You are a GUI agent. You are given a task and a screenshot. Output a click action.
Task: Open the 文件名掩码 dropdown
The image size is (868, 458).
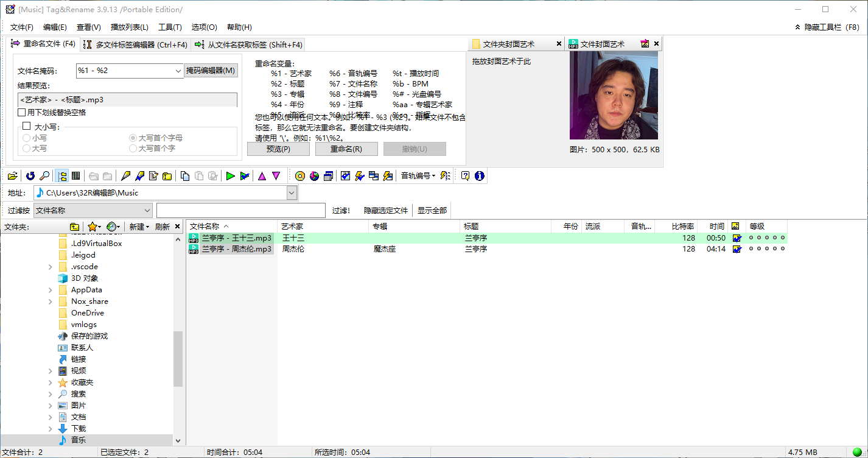click(x=178, y=71)
